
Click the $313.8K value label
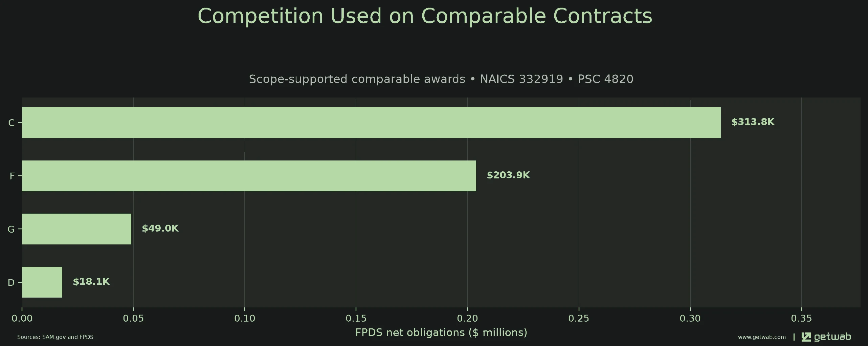coord(753,122)
